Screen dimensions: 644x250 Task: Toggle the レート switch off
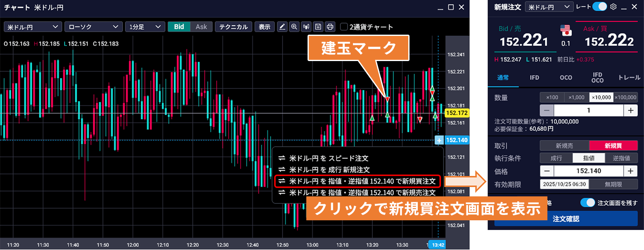(x=599, y=7)
